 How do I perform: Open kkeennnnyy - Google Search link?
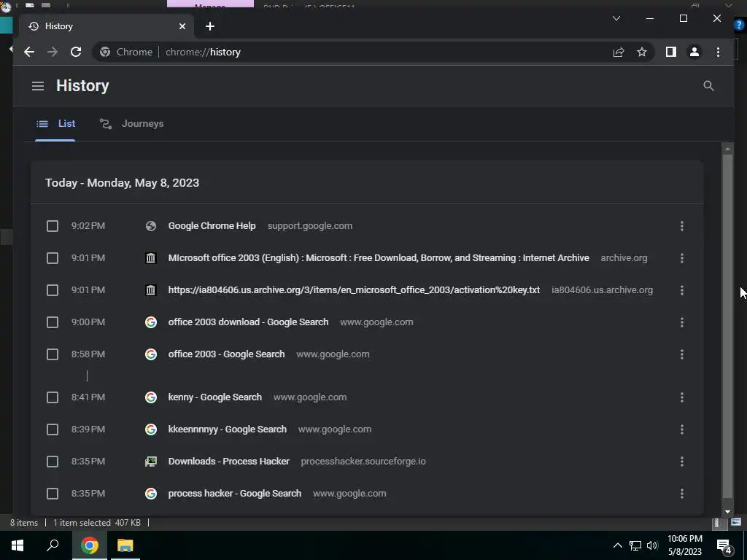(x=228, y=429)
